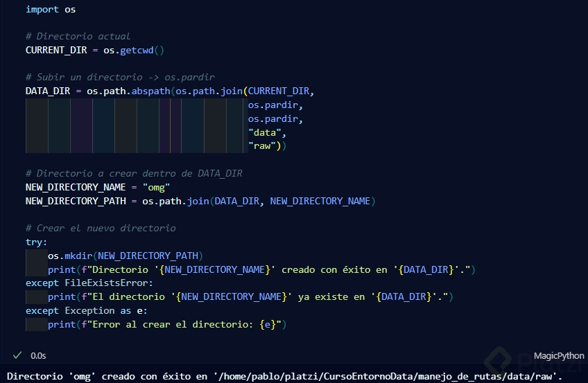The height and width of the screenshot is (383, 588).
Task: Click the '# Directorio a crear dentro' comment
Action: (x=134, y=173)
